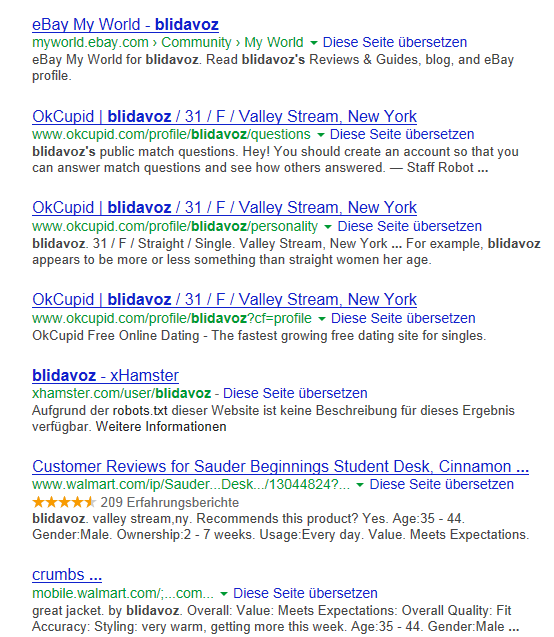554x637 pixels.
Task: Open Customer Reviews for Sauder Beginnings Student Desk
Action: click(x=280, y=466)
